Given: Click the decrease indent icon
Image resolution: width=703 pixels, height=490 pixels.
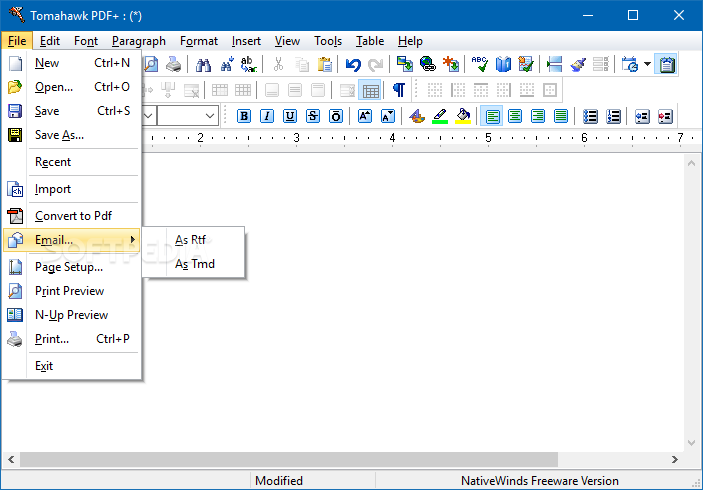Looking at the screenshot, I should (x=642, y=117).
